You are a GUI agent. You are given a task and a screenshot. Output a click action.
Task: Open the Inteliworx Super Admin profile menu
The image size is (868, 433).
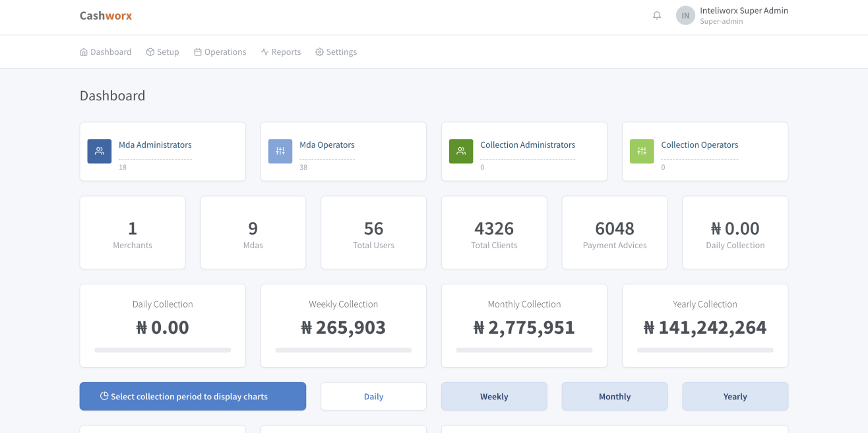click(731, 15)
